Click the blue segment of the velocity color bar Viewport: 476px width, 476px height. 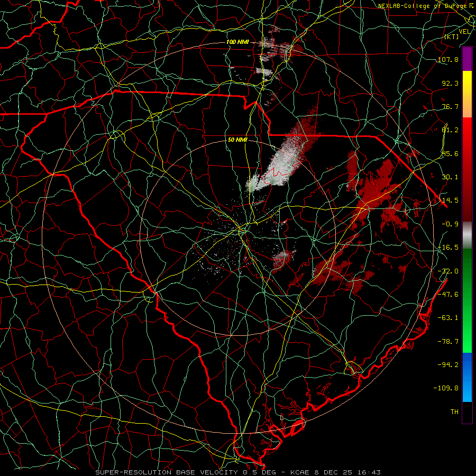467,377
